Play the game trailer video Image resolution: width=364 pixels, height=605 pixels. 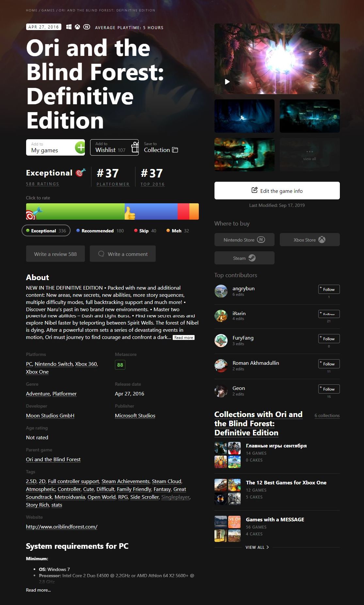click(x=227, y=82)
